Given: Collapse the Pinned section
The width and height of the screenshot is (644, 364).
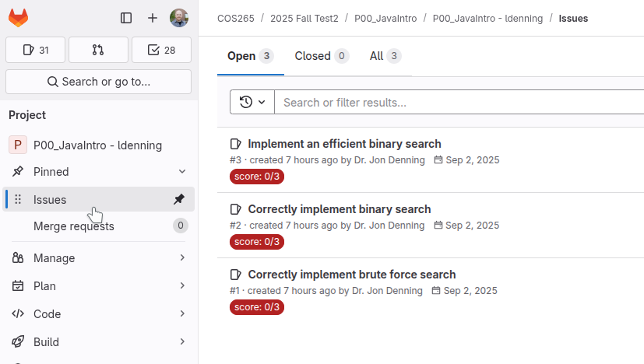Looking at the screenshot, I should tap(182, 172).
